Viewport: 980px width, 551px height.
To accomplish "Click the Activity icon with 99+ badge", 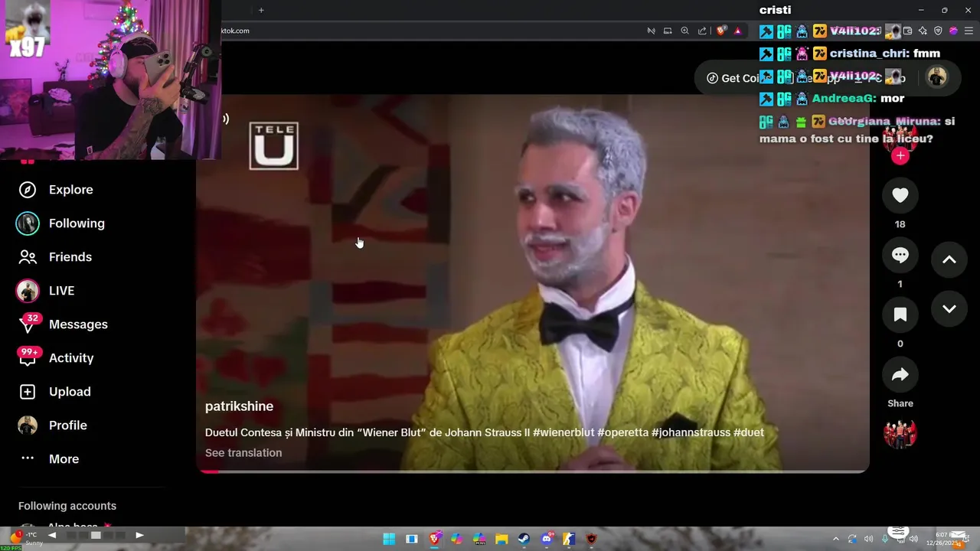I will click(28, 358).
